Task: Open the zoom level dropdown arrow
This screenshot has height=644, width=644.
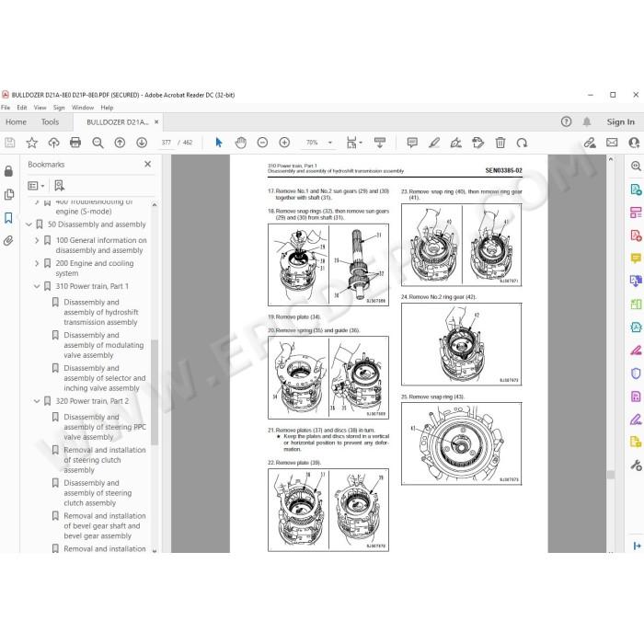Action: click(x=329, y=143)
